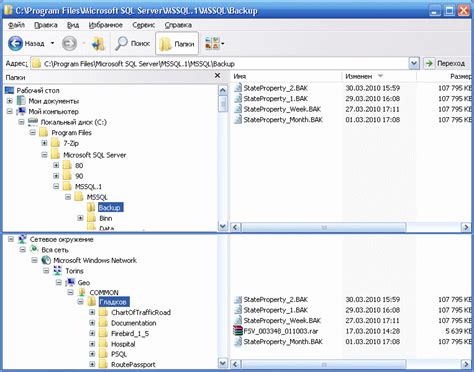Viewport: 474px width, 372px height.
Task: Open the Сервис menu
Action: coord(144,25)
